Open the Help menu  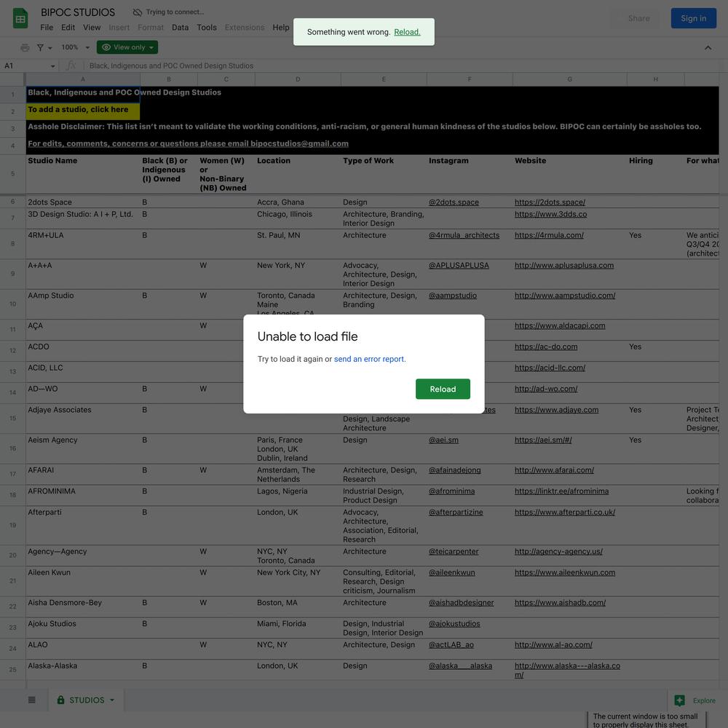click(x=280, y=28)
